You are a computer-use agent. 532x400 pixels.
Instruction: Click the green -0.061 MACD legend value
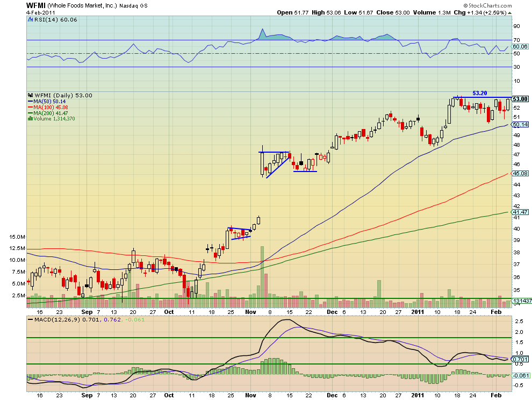coord(135,319)
